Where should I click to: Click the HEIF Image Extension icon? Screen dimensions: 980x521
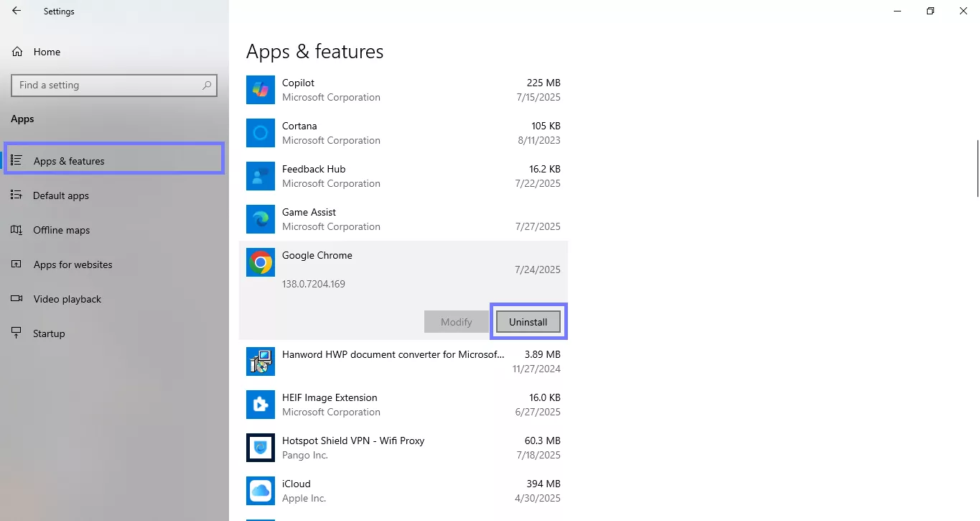260,405
